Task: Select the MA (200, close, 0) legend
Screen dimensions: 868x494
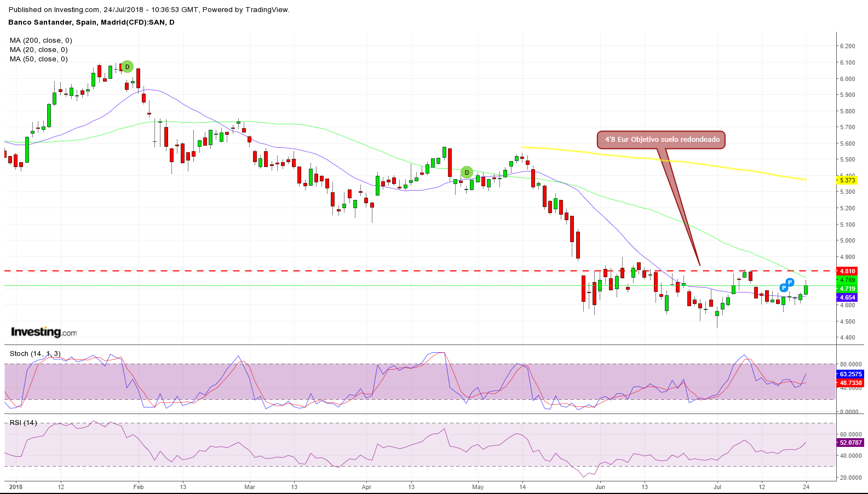Action: (41, 41)
